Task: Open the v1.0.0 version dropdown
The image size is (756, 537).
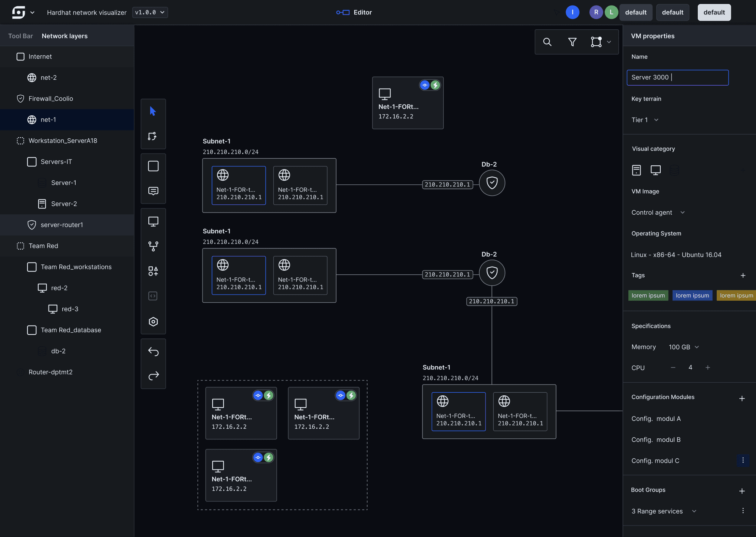Action: pos(150,12)
